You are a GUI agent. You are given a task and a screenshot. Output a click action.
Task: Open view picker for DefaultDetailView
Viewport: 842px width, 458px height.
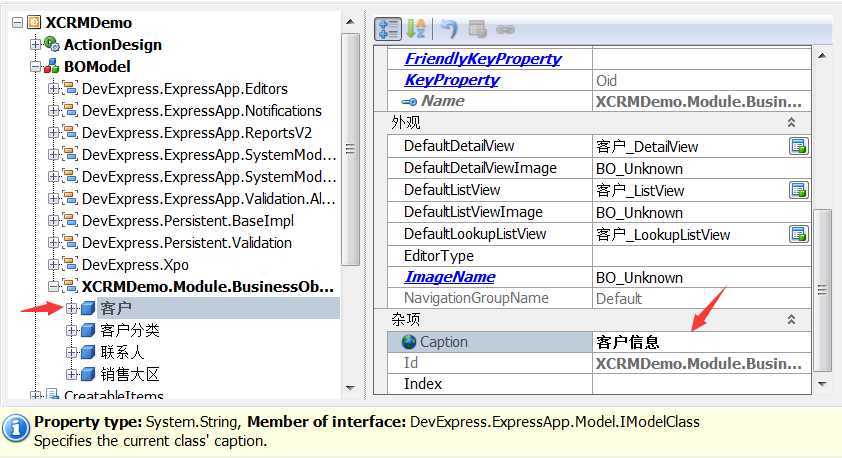799,146
